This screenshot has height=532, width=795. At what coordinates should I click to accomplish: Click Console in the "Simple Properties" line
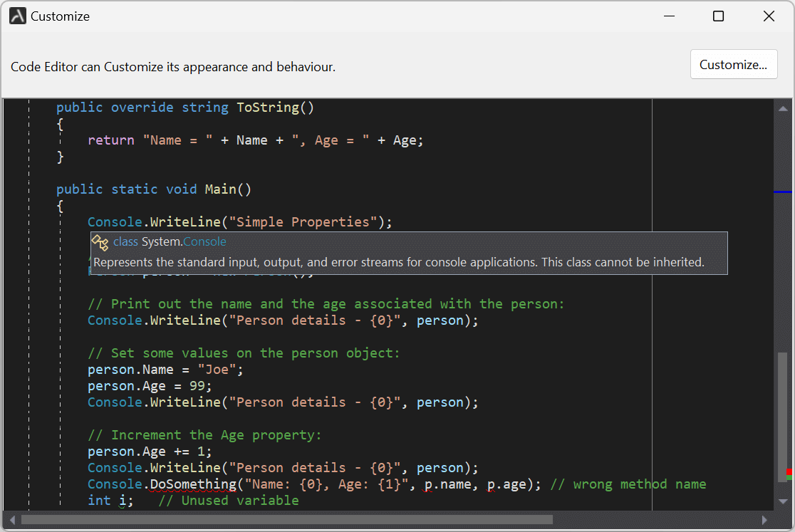click(115, 222)
